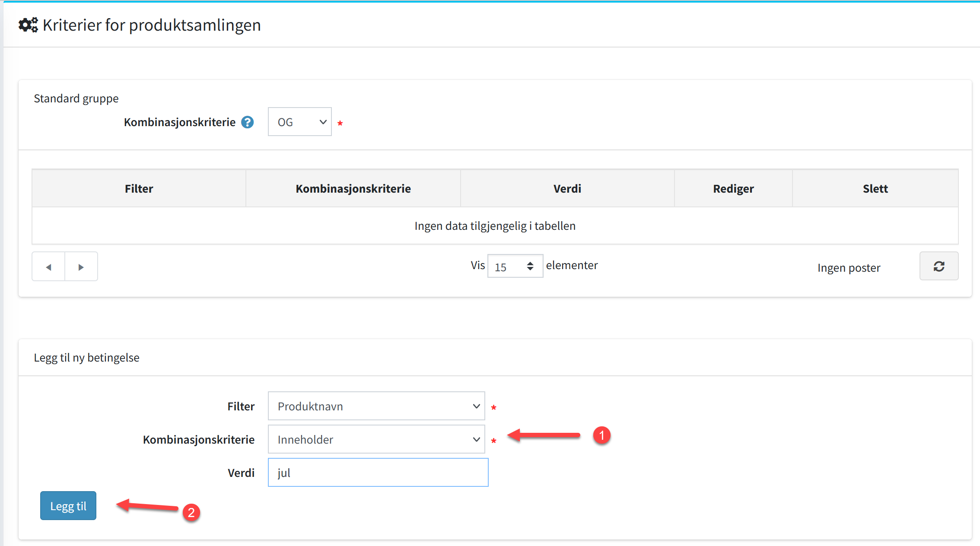Expand the Inneholder criteria dropdown
The width and height of the screenshot is (980, 546).
tap(376, 439)
